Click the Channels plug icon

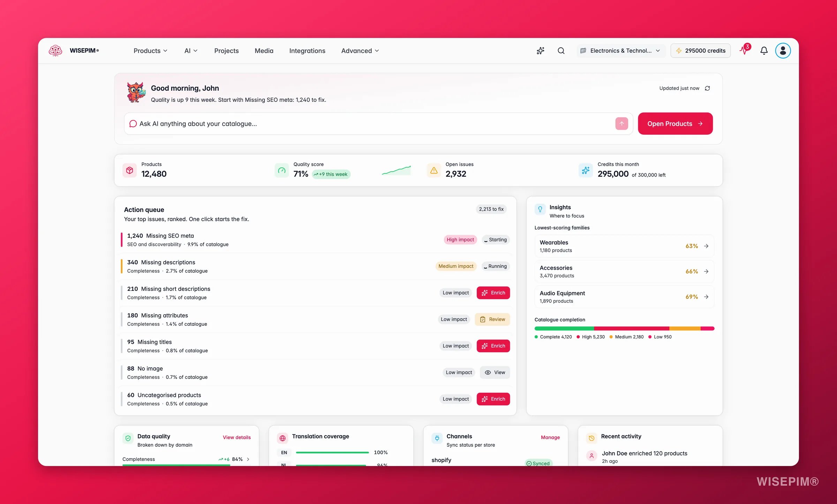pos(437,438)
